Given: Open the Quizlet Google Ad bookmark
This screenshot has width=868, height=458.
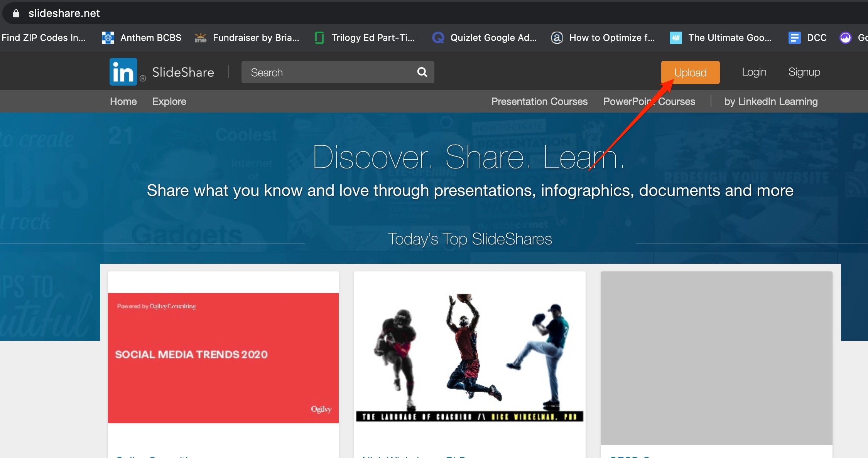Looking at the screenshot, I should coord(485,38).
